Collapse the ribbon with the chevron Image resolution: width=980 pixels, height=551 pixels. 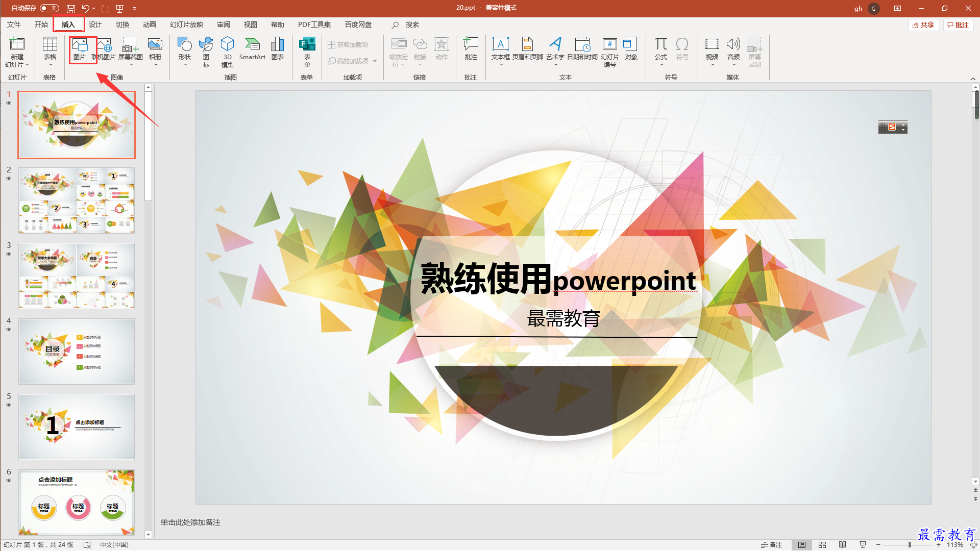point(973,79)
